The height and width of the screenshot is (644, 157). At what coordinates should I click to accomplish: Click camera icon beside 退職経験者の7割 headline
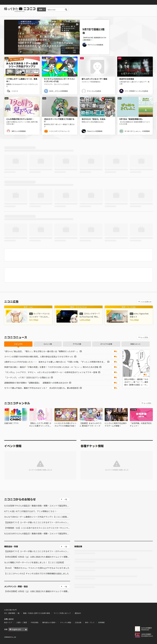point(70,383)
